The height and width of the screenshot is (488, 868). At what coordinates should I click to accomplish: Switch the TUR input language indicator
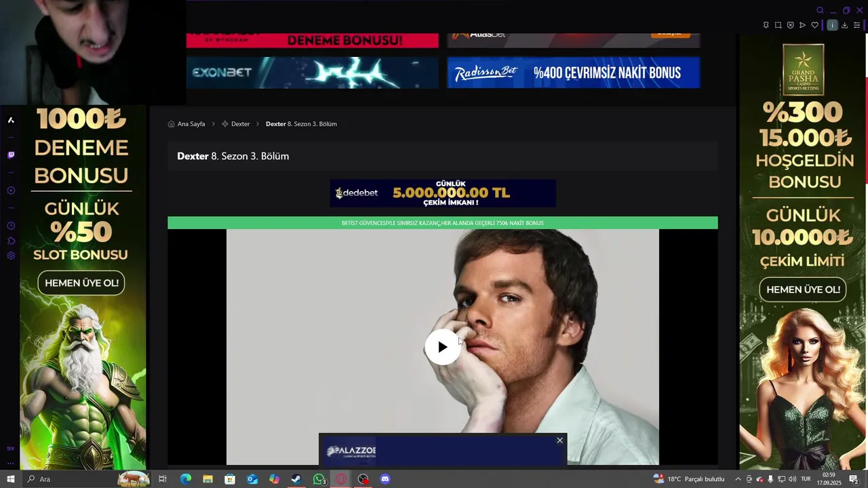coord(806,479)
